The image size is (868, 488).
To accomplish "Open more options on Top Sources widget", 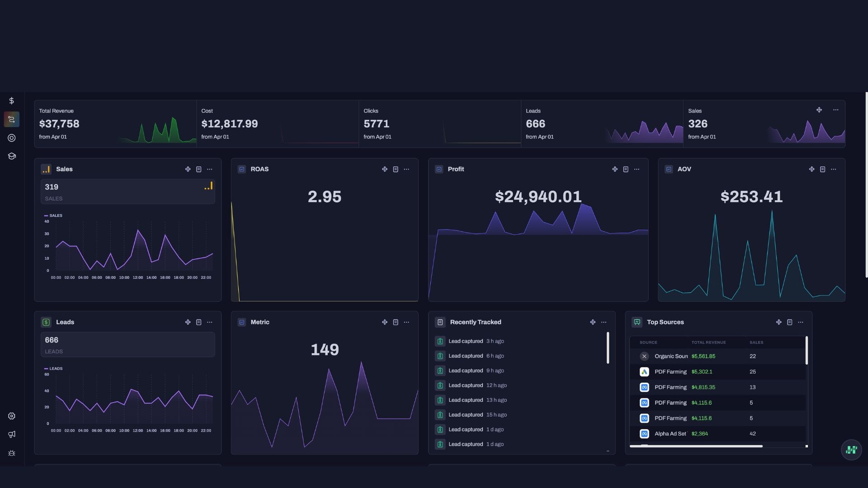I will (800, 322).
